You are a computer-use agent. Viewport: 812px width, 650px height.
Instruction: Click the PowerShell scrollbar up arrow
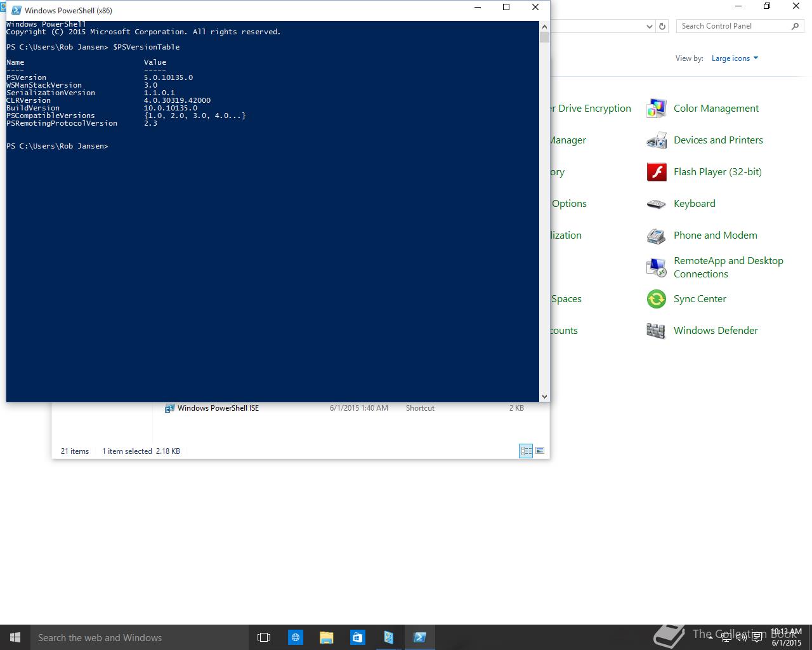pos(544,26)
